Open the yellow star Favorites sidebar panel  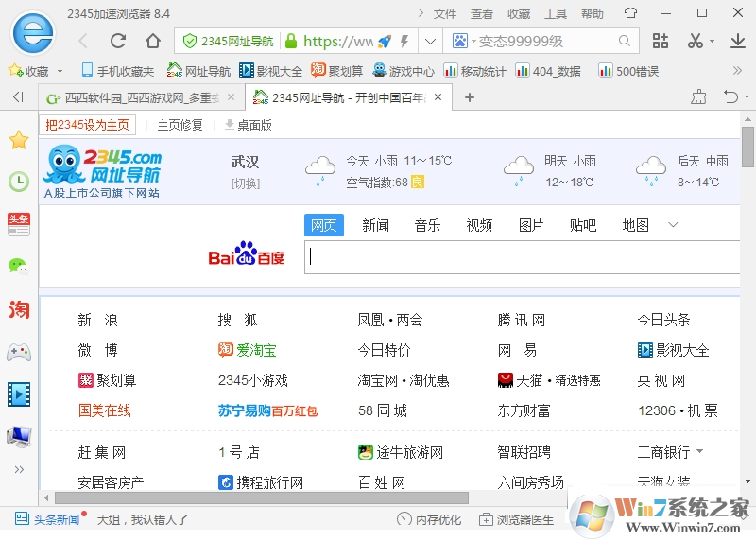coord(18,140)
